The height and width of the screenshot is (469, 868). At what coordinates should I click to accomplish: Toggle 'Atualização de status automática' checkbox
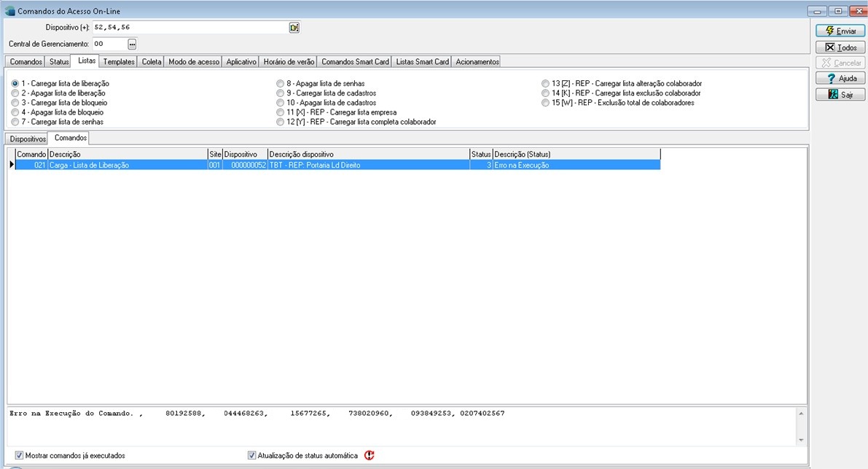tap(252, 455)
